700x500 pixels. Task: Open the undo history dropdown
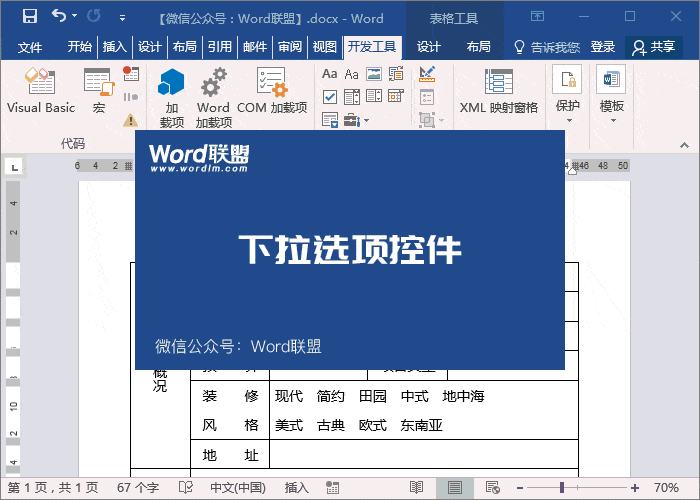[75, 16]
